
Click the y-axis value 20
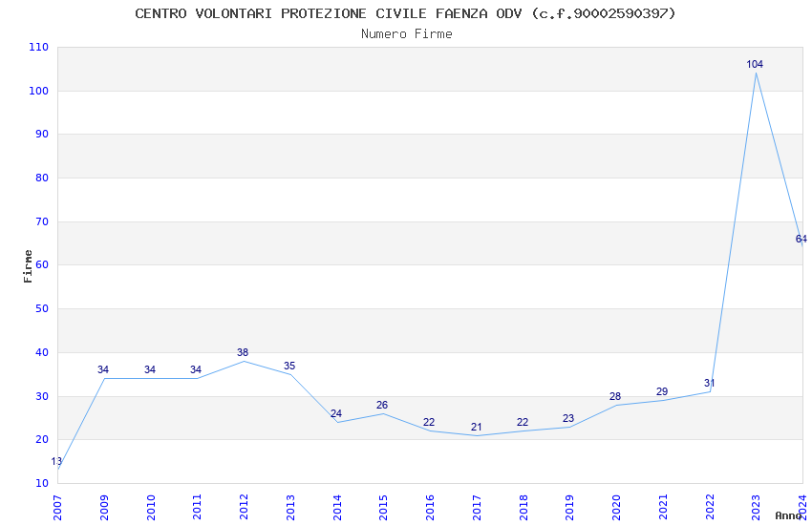point(41,440)
